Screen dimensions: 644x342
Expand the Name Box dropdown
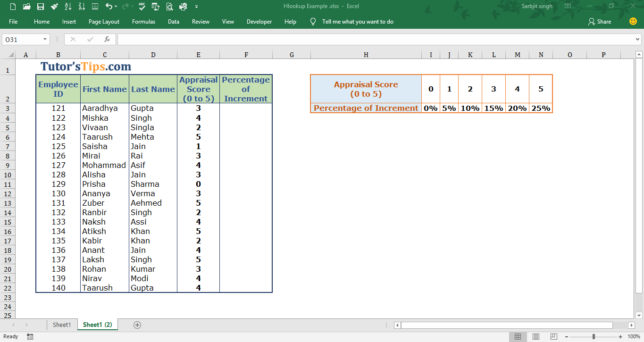[x=45, y=40]
